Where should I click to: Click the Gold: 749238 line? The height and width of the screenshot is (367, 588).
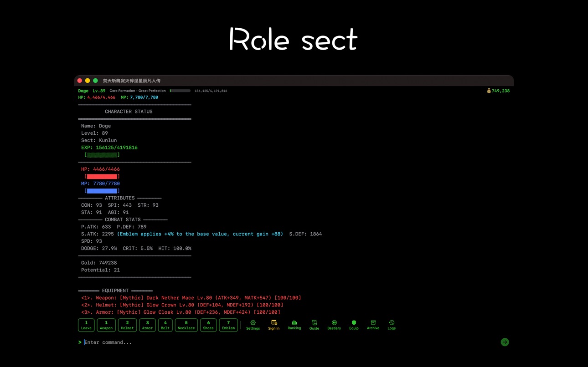coord(99,263)
